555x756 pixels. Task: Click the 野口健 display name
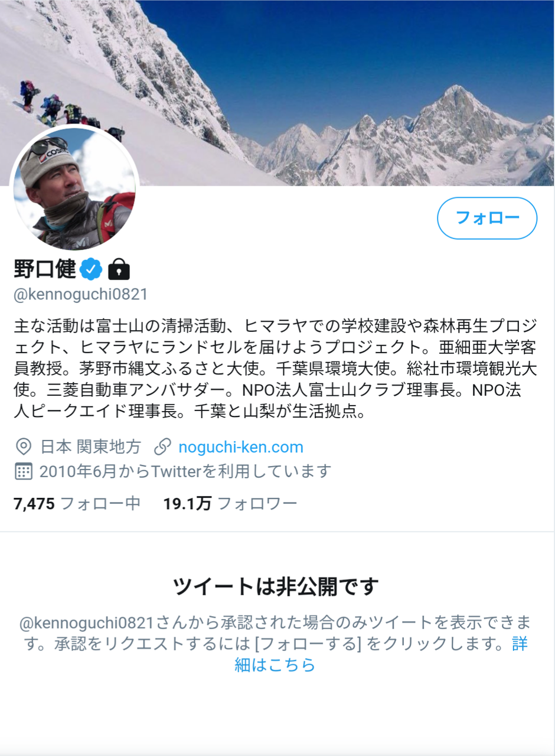[x=45, y=269]
